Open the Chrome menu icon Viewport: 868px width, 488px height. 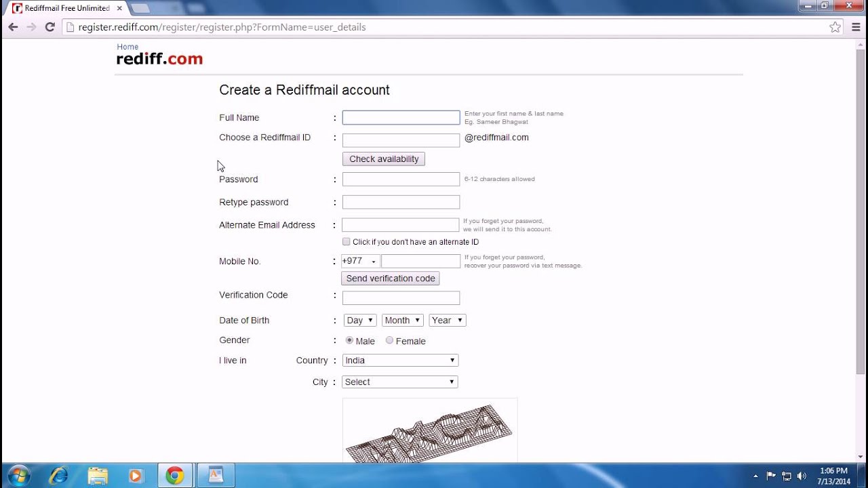point(855,27)
